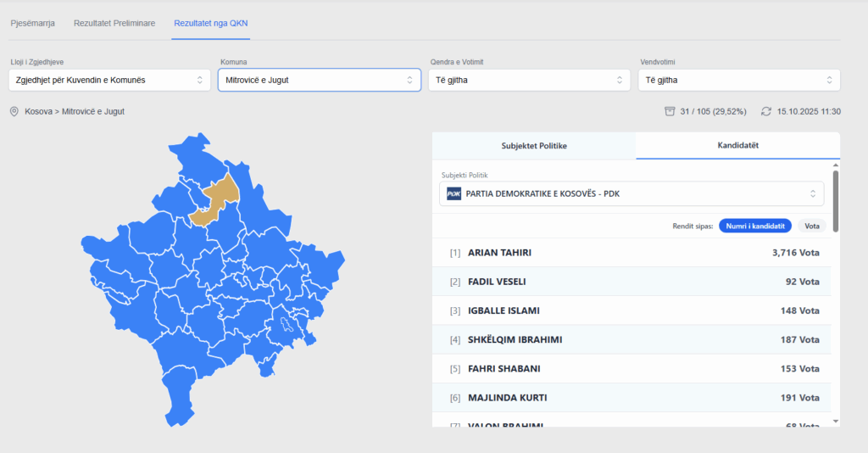
Task: Open the Komuna dropdown showing Mitrovicë e Jugut
Action: (319, 80)
